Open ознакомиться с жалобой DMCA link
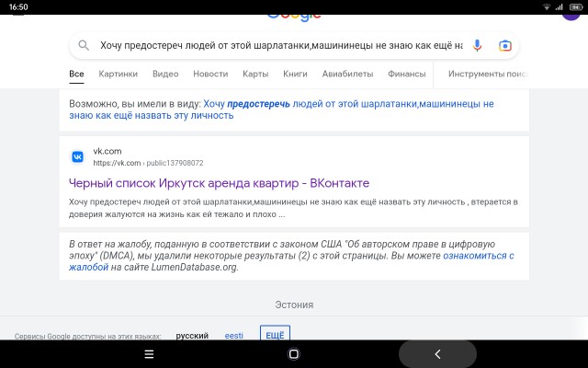The height and width of the screenshot is (368, 588). point(291,261)
